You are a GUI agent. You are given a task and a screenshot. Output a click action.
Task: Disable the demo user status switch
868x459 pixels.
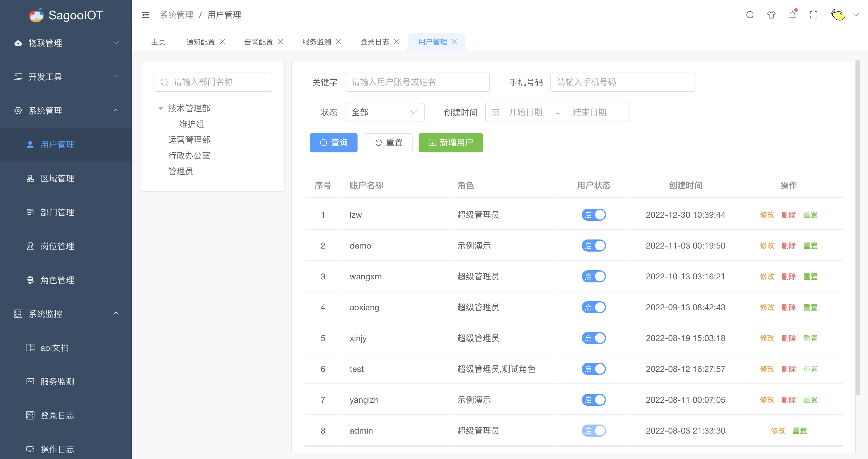(594, 246)
